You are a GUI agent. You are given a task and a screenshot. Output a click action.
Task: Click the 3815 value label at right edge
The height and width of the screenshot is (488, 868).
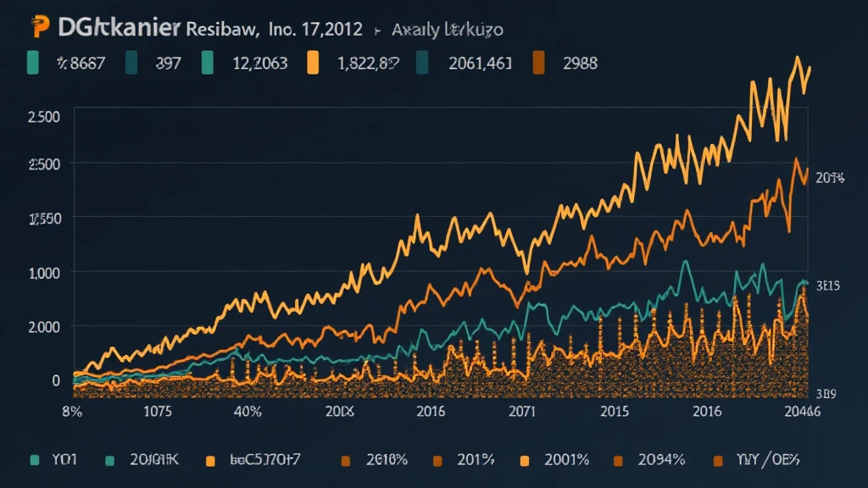pyautogui.click(x=826, y=286)
